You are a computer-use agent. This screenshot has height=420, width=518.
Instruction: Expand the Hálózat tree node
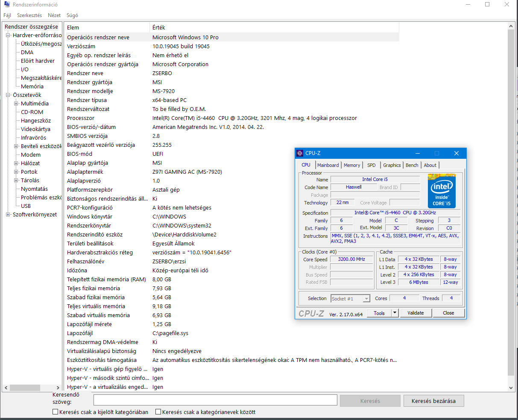click(16, 163)
